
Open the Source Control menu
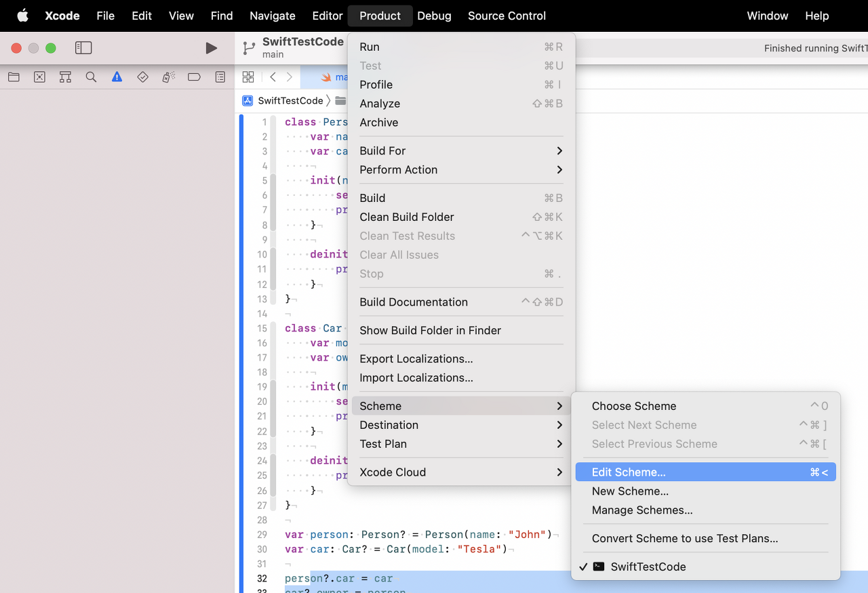507,16
